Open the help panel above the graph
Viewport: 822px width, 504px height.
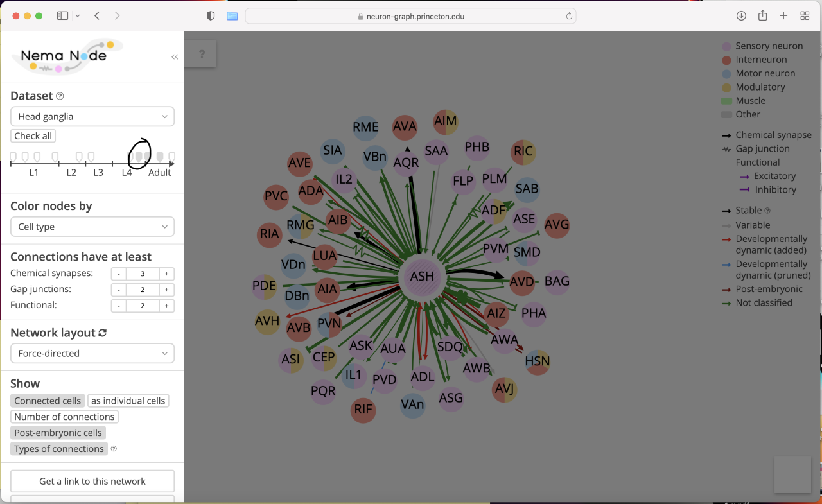tap(201, 54)
